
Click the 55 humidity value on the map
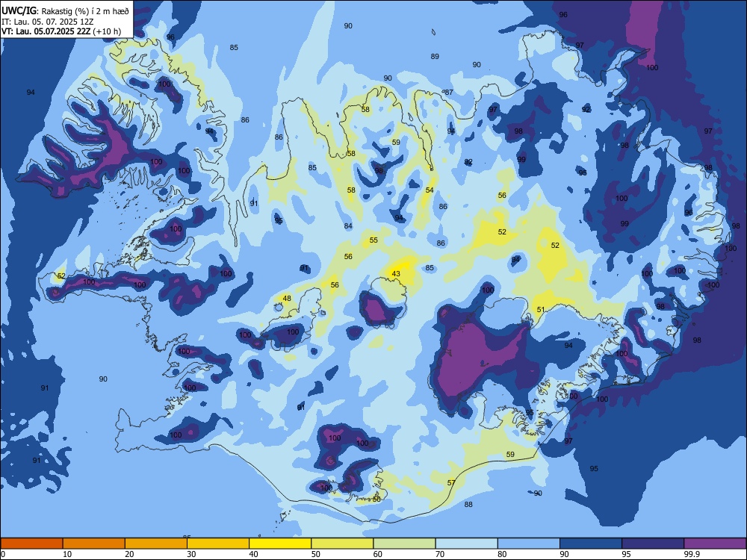point(373,240)
